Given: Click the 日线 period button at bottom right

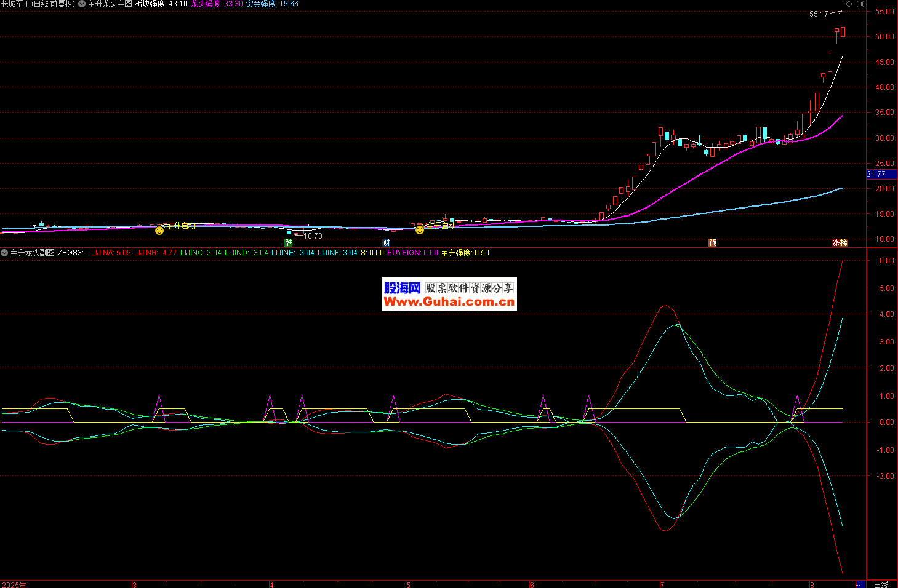Looking at the screenshot, I should tap(881, 584).
